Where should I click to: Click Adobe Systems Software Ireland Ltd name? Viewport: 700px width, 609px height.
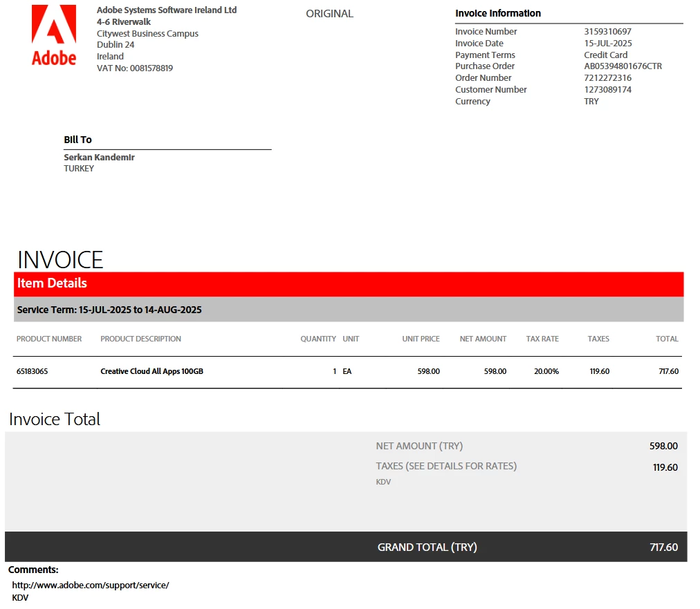tap(167, 10)
